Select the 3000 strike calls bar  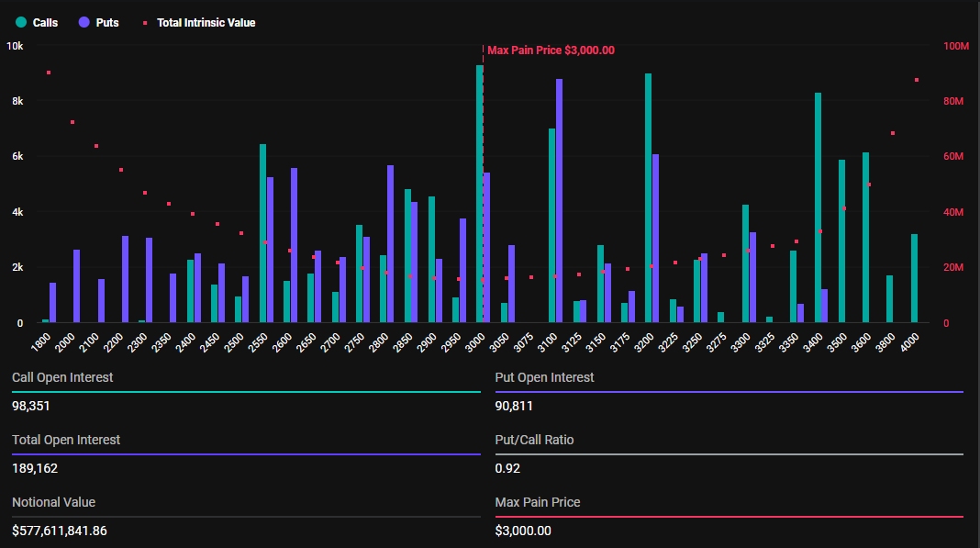[479, 194]
